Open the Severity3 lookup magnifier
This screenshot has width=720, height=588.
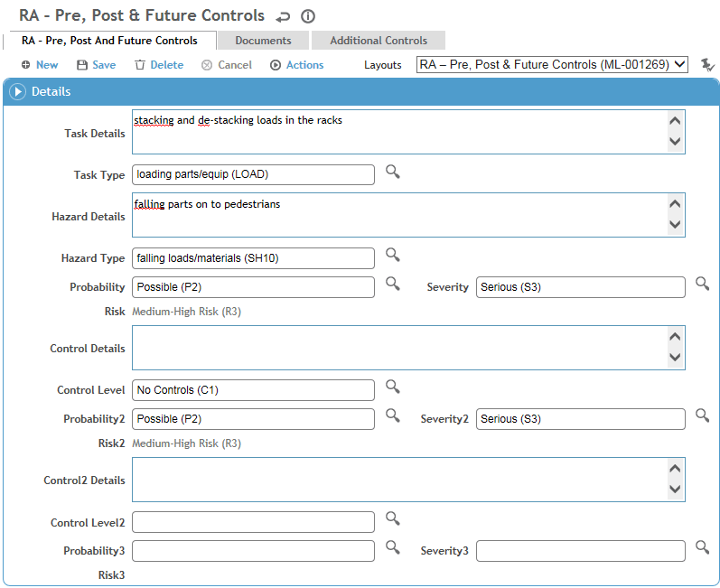(702, 547)
